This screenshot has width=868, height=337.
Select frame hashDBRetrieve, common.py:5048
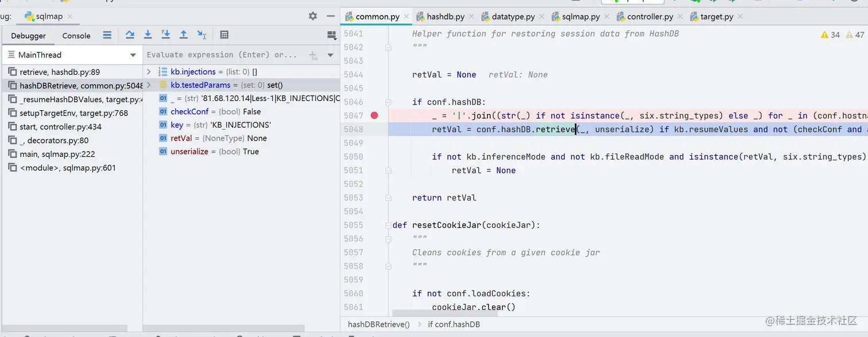72,86
